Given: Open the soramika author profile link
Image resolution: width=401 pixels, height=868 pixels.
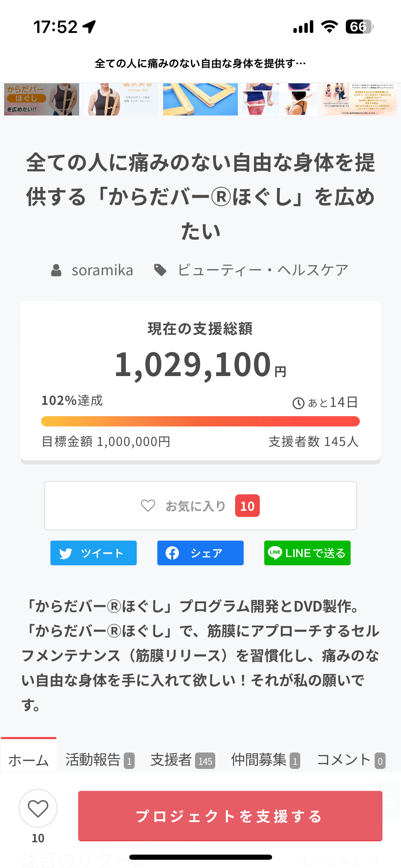Looking at the screenshot, I should click(102, 270).
